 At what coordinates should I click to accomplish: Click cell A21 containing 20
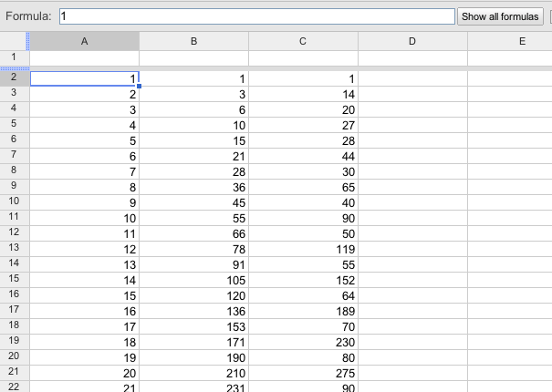[x=85, y=373]
